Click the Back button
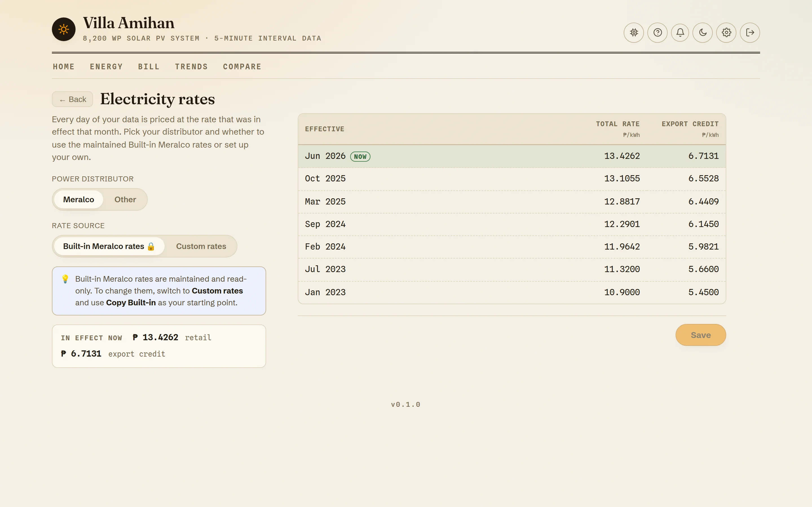 (72, 99)
